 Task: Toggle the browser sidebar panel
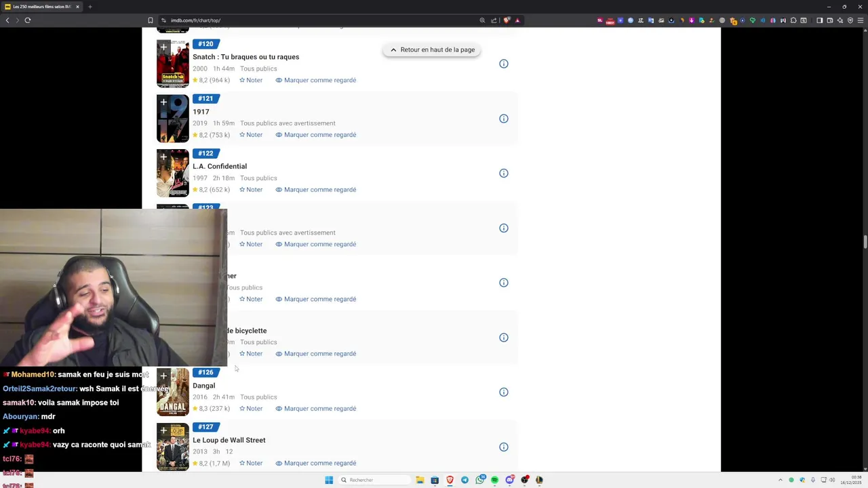[819, 20]
